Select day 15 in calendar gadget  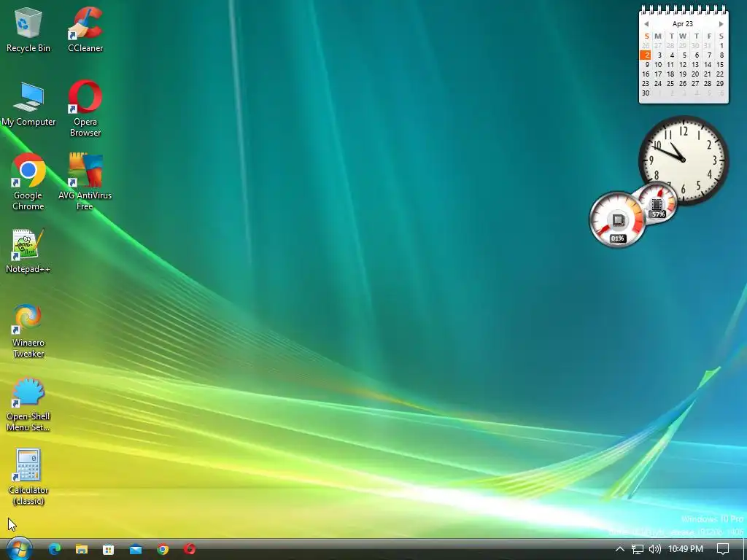pyautogui.click(x=720, y=65)
